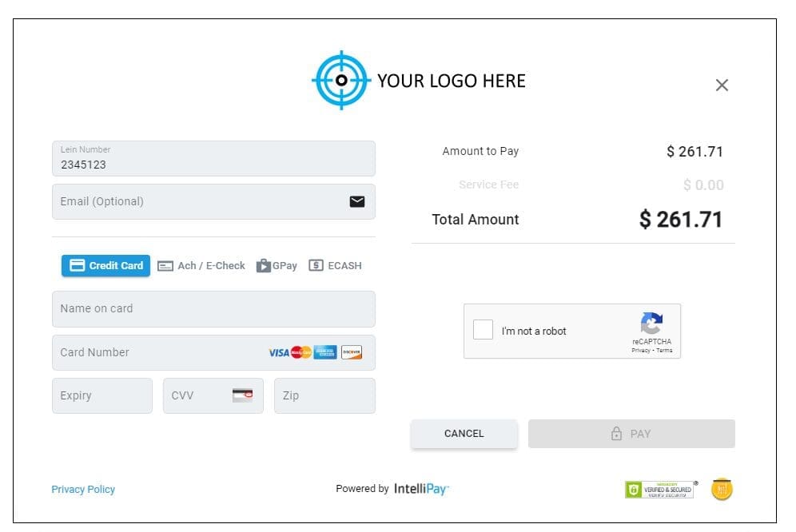
Task: Click the lock icon on the Pay button
Action: (x=615, y=434)
